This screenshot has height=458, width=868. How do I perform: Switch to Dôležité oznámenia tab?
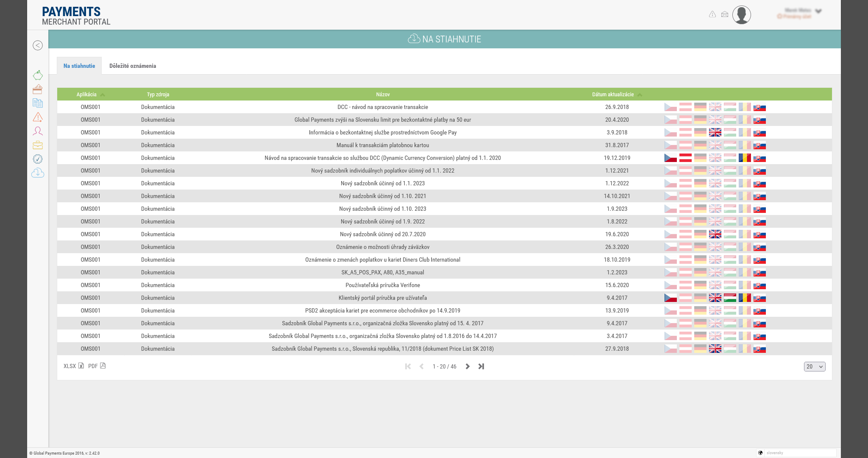(133, 66)
